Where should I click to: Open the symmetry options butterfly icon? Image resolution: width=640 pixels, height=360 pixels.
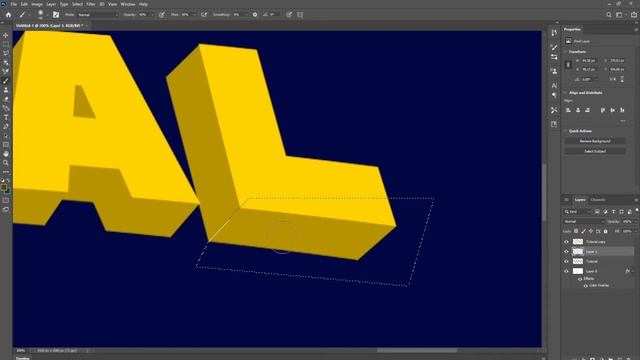300,15
